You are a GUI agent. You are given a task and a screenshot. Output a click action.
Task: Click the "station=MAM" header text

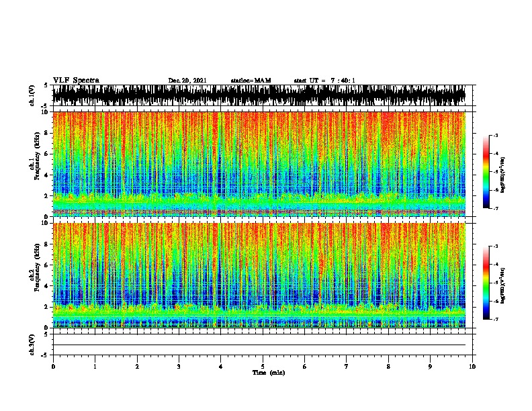tap(251, 81)
